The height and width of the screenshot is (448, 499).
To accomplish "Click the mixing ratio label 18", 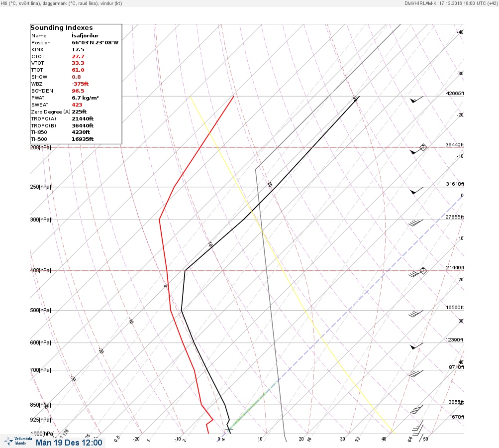I will coord(309,440).
